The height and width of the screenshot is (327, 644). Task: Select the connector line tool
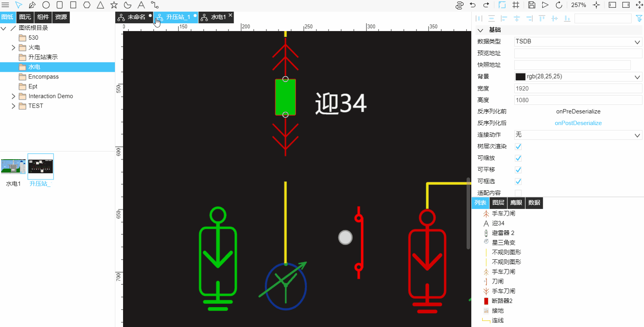coord(155,5)
